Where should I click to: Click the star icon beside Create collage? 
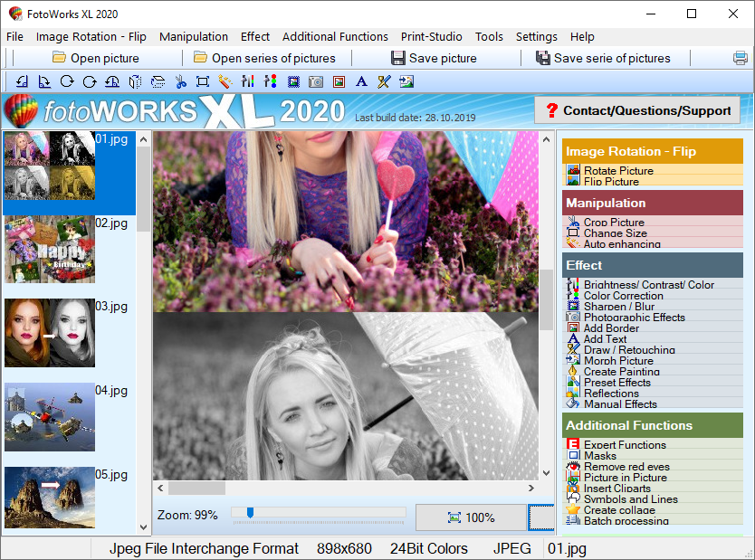click(573, 509)
